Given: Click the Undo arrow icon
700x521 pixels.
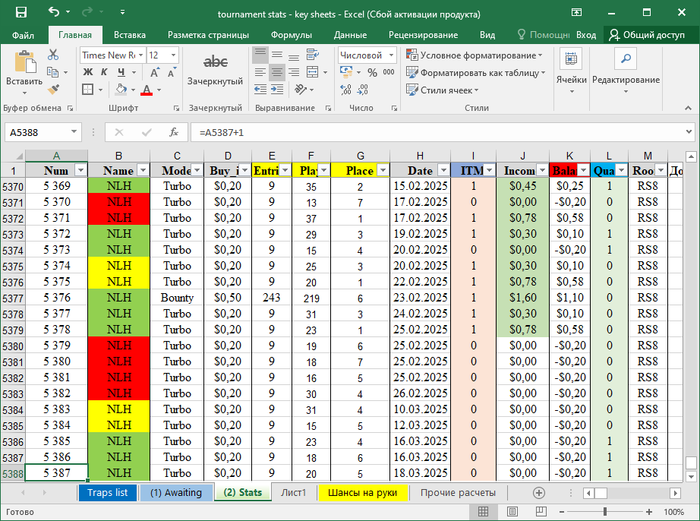Looking at the screenshot, I should pyautogui.click(x=54, y=12).
